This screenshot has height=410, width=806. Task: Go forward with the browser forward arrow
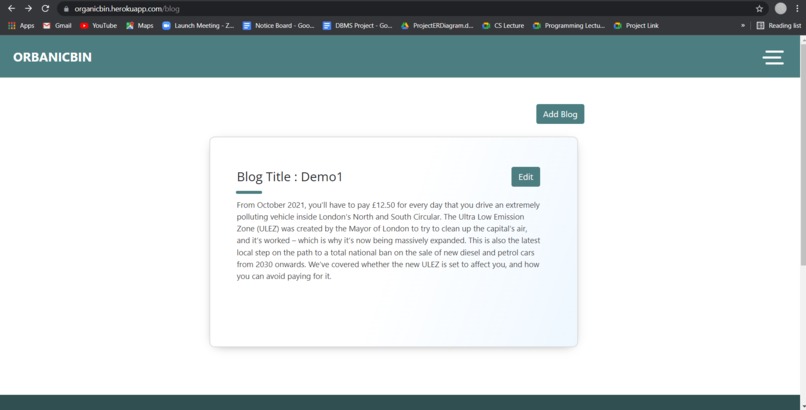[28, 9]
